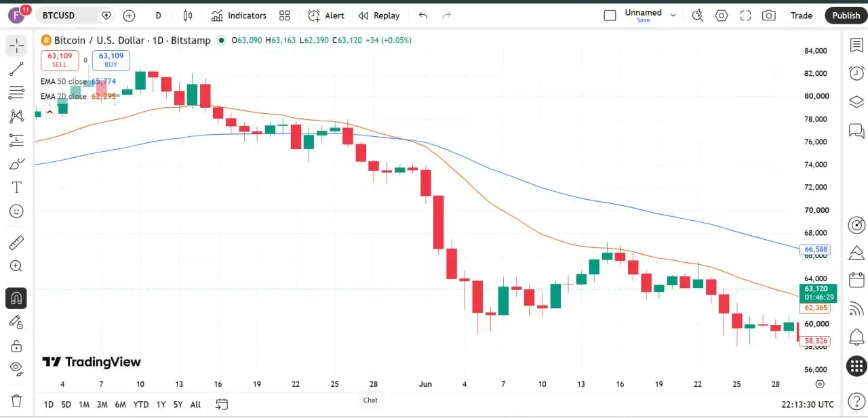
Task: Click the BTCUSD symbol search field
Action: (66, 15)
